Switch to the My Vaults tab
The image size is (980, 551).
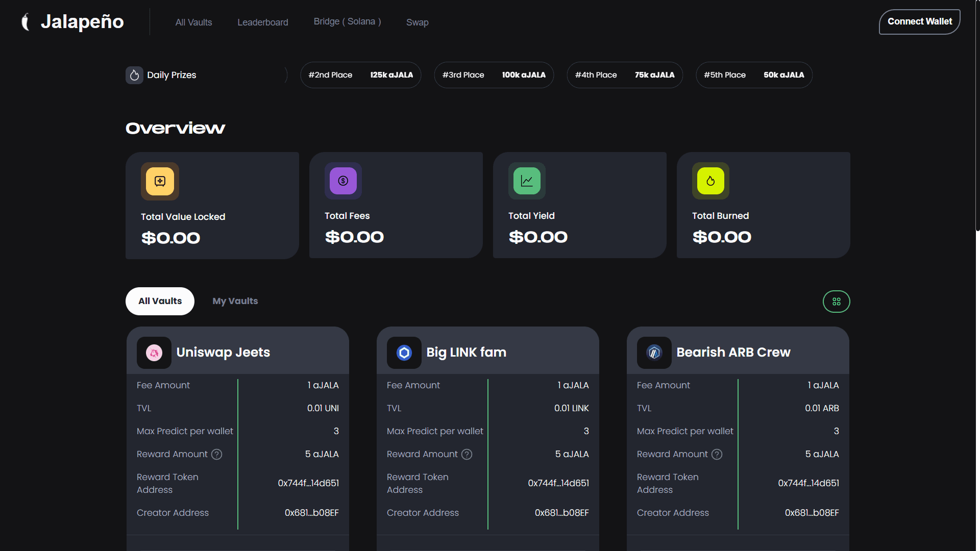[x=235, y=301]
